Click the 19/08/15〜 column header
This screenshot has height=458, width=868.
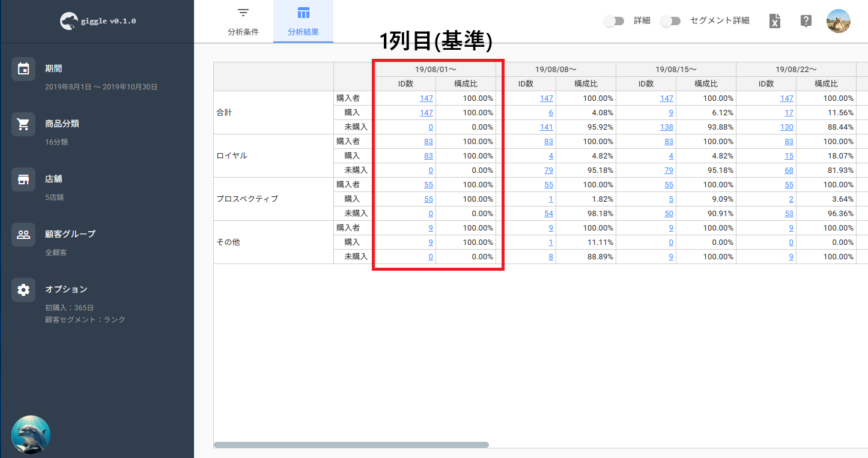pos(676,70)
